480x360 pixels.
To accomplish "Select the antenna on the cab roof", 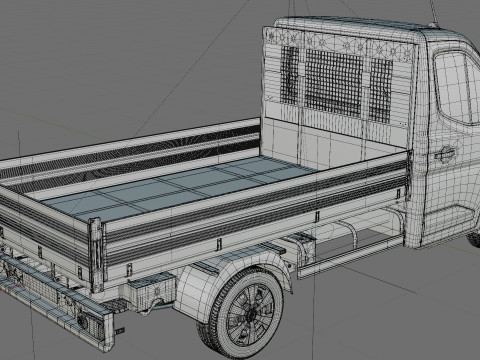I will point(434,13).
